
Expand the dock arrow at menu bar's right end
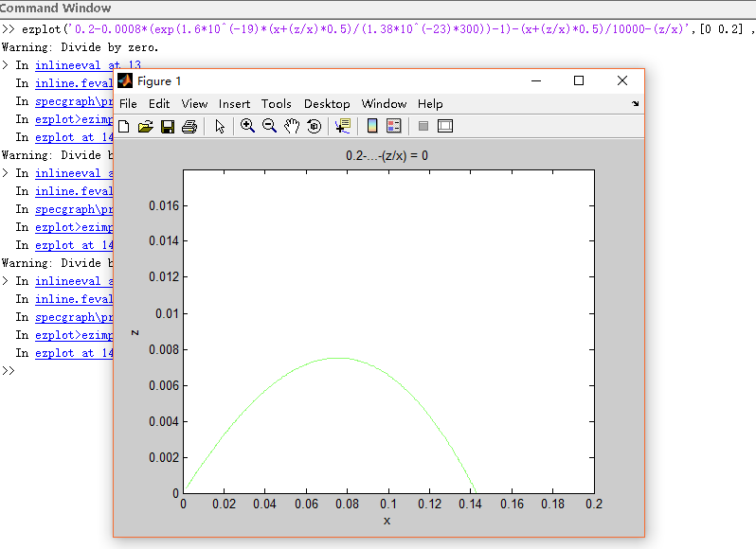pos(635,104)
